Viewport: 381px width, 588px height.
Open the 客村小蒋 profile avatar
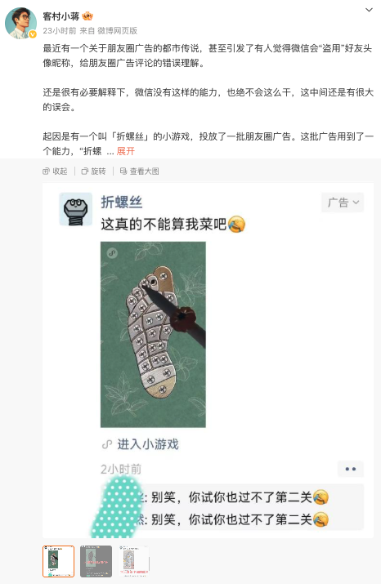[x=20, y=23]
